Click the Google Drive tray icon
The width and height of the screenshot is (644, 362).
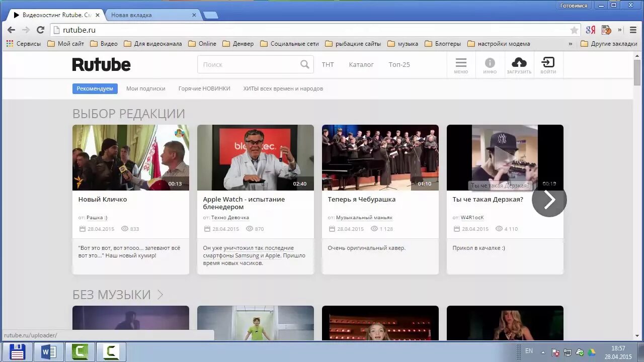592,352
